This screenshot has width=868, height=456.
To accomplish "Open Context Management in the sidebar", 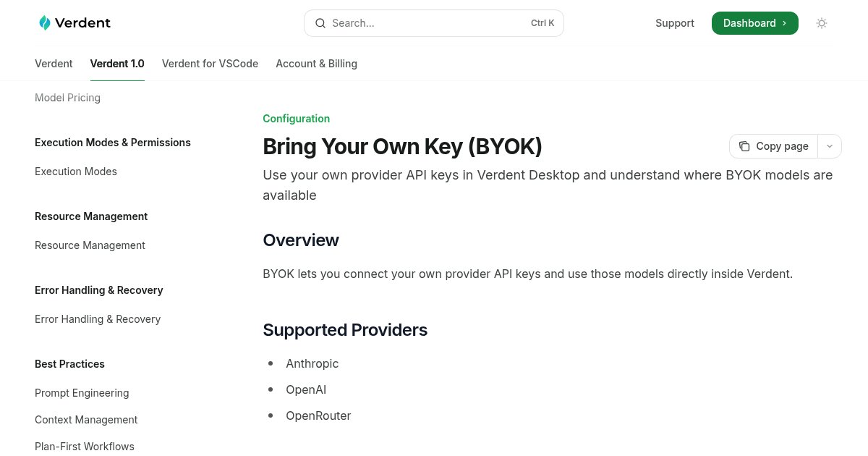I will pos(86,420).
